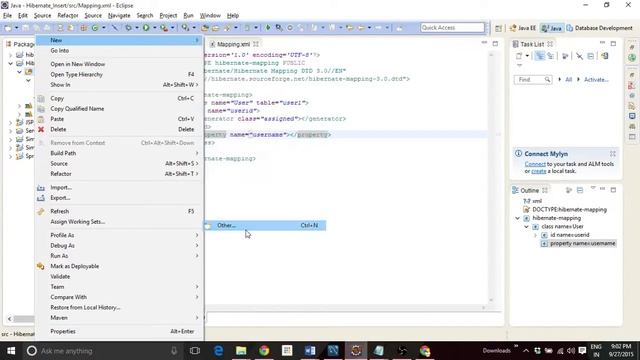This screenshot has width=640, height=360.
Task: Open the Task List view menu triangle
Action: 519,65
